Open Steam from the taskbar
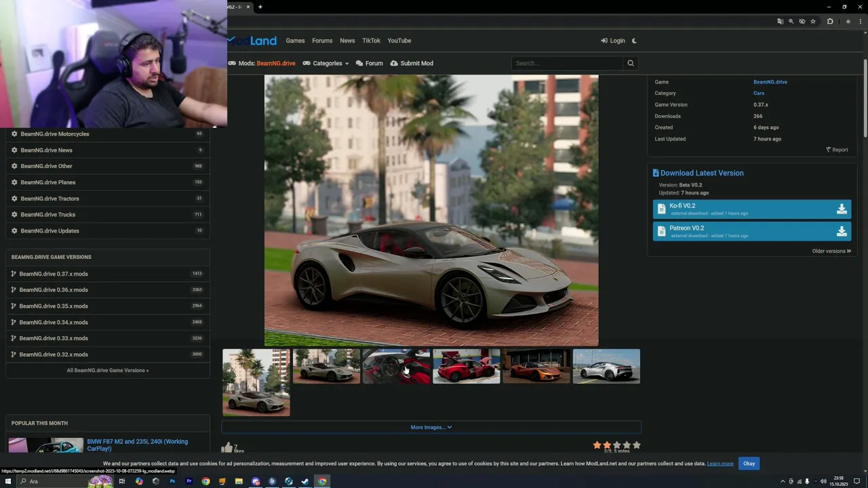 tap(305, 481)
